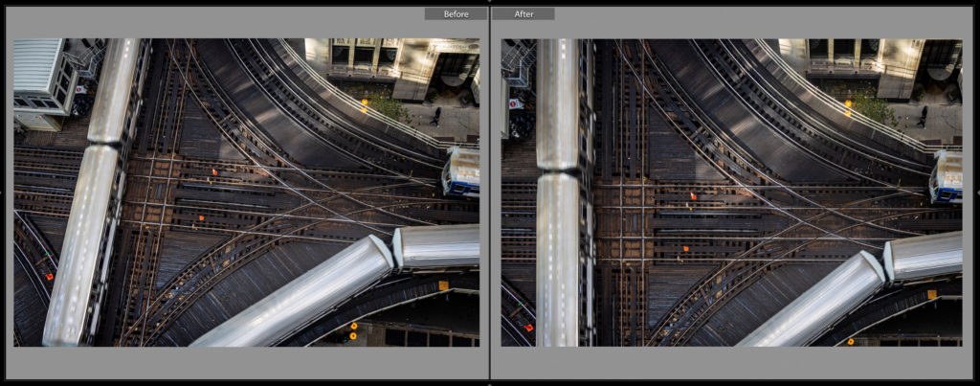Screen dimensions: 980x386
Task: Click the red signal light in Before photo
Action: click(x=50, y=276)
